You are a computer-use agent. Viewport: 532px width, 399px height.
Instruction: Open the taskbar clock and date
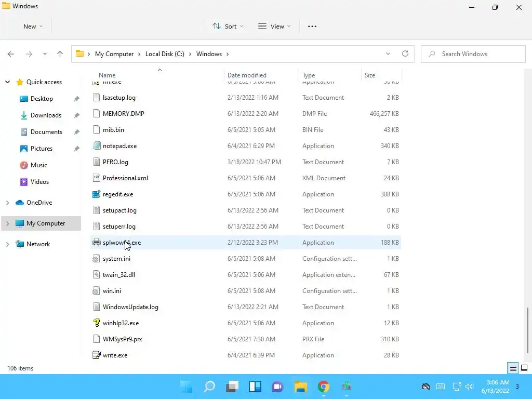tap(495, 387)
